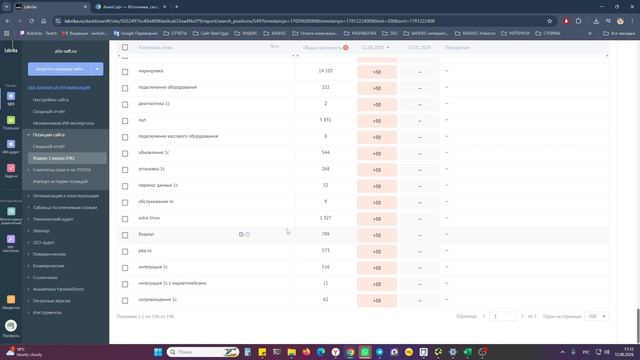Open the browser extensions puzzle icon

[578, 21]
